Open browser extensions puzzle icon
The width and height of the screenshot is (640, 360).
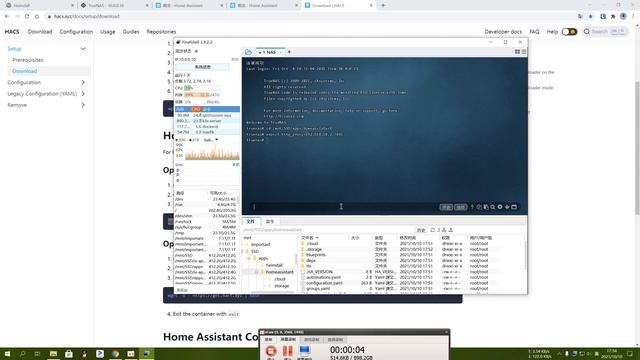(613, 16)
